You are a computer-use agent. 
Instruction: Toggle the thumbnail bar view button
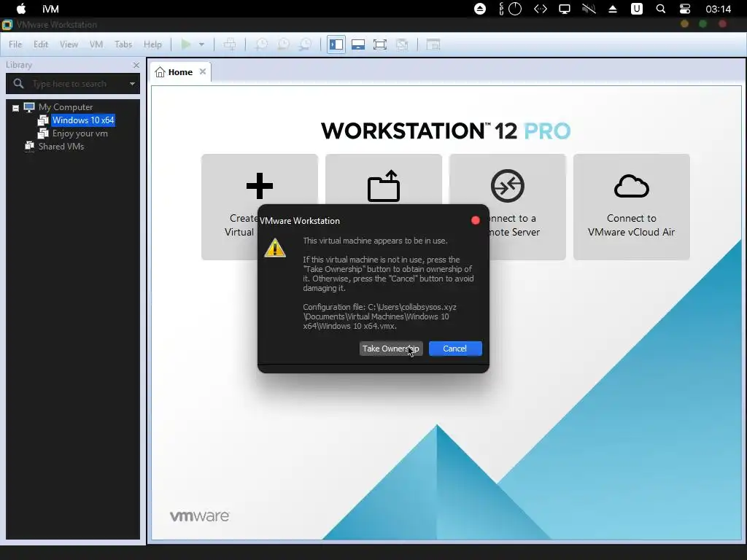click(358, 44)
